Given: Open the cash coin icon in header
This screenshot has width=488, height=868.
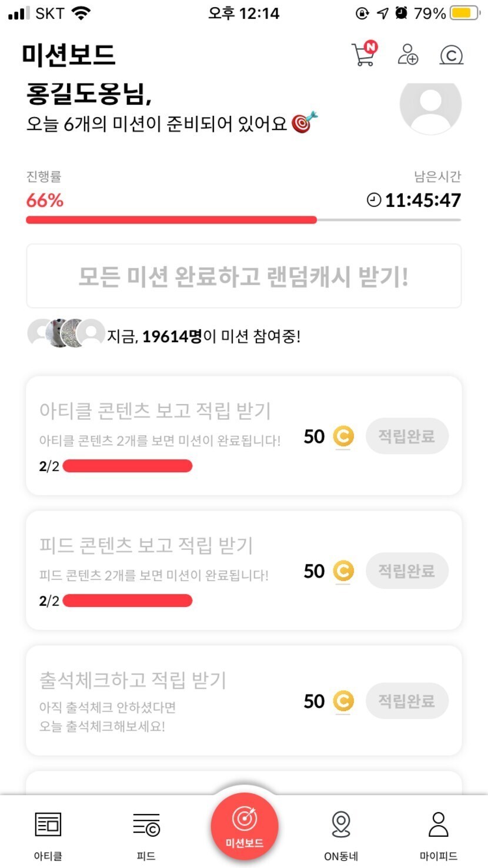Looking at the screenshot, I should (x=451, y=55).
